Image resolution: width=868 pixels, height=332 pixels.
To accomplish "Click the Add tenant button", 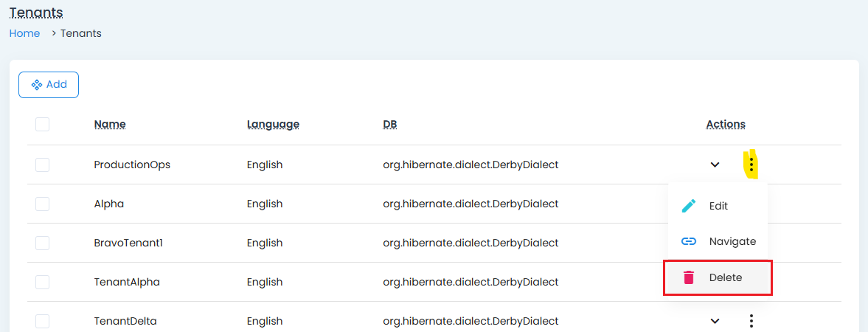I will (x=49, y=85).
